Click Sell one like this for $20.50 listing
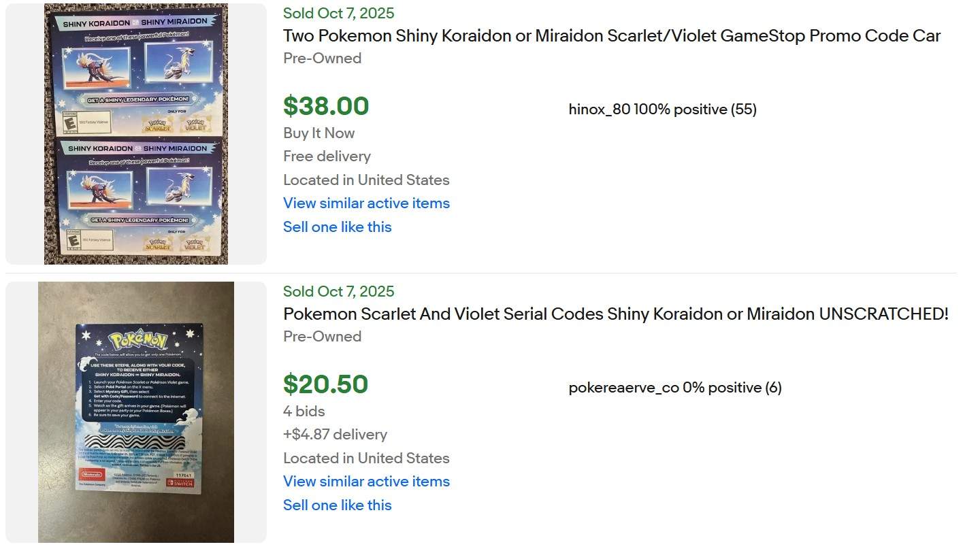This screenshot has height=551, width=980. tap(337, 505)
